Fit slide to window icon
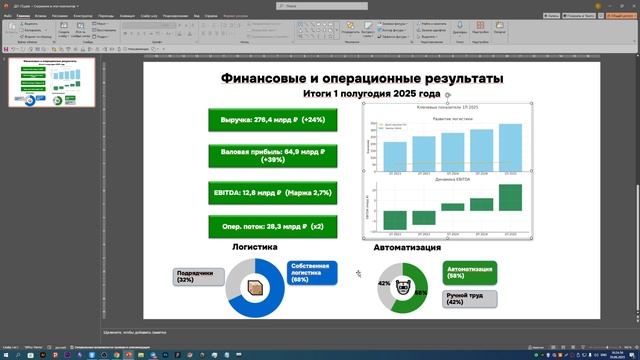640x360 pixels. click(636, 347)
